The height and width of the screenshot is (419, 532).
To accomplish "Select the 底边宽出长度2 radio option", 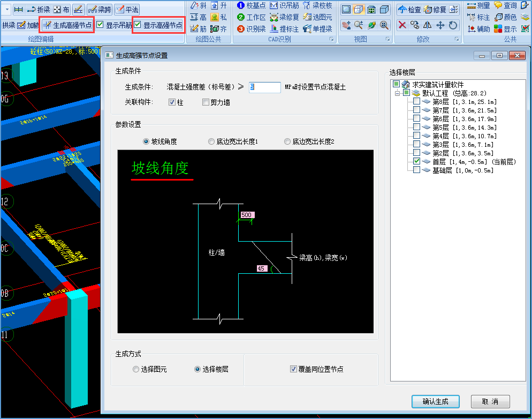I will (x=287, y=141).
